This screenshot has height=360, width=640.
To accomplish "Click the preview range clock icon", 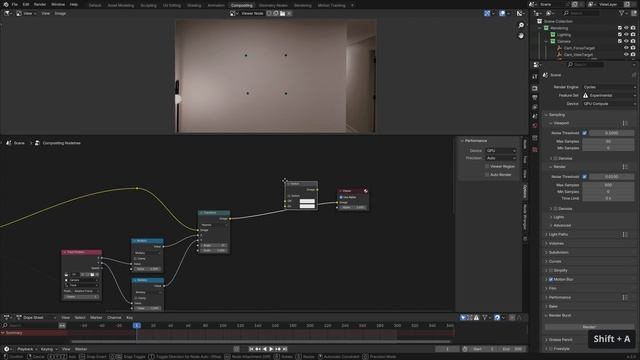I will point(465,349).
